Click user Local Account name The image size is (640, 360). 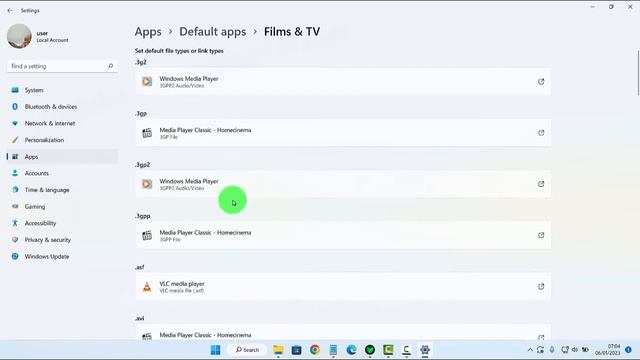52,36
